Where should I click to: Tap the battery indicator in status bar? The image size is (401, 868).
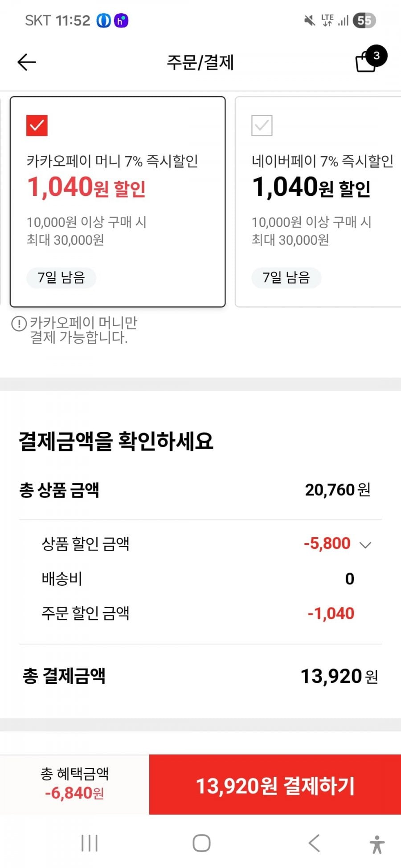(x=364, y=20)
